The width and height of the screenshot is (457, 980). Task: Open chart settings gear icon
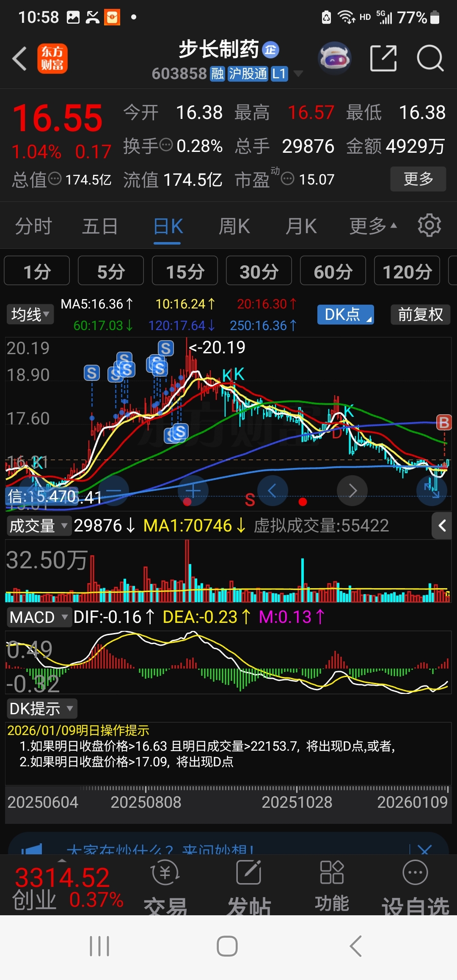(429, 225)
